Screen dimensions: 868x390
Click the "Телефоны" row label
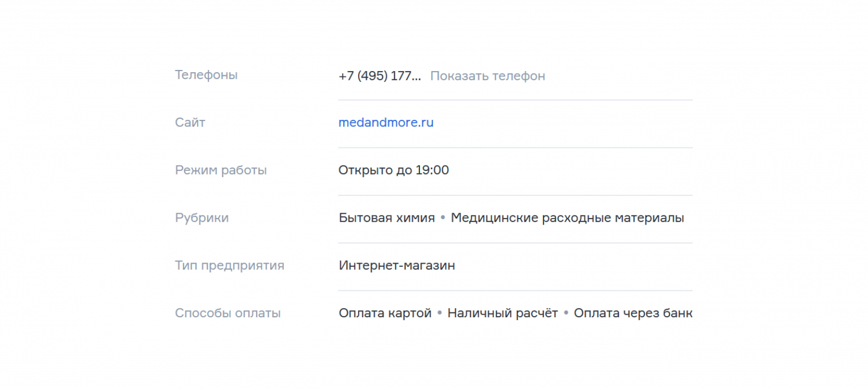[x=206, y=75]
